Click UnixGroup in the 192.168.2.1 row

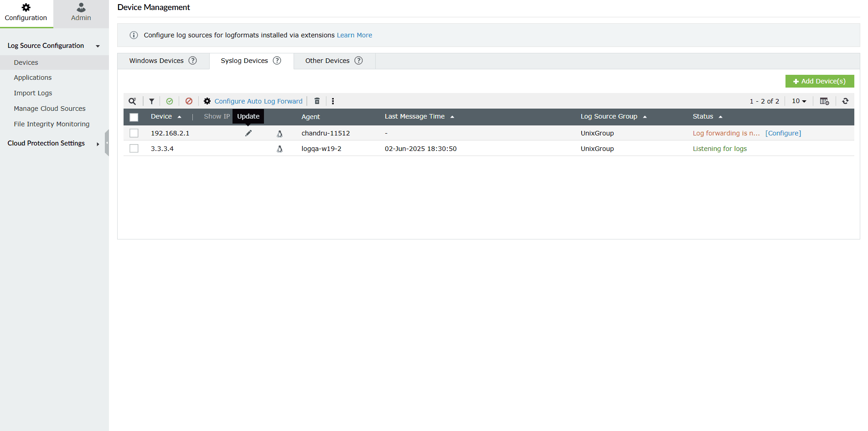[x=597, y=133]
